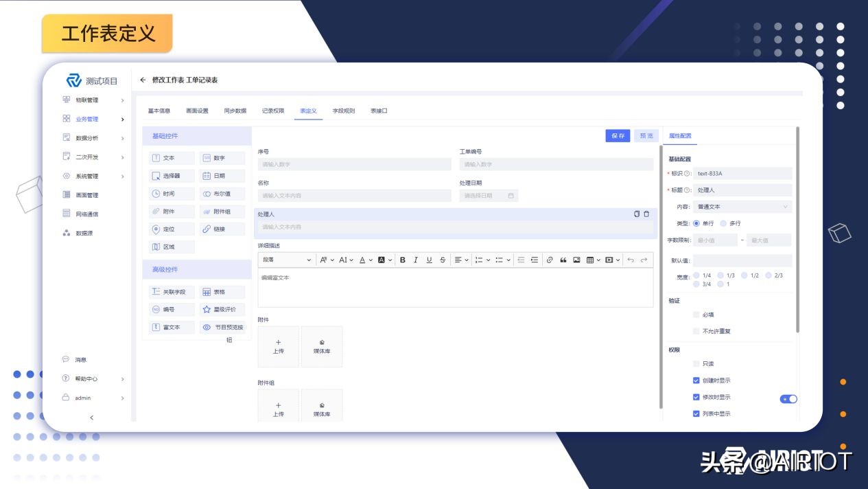
Task: Switch to the 表接口 tab
Action: [x=379, y=111]
